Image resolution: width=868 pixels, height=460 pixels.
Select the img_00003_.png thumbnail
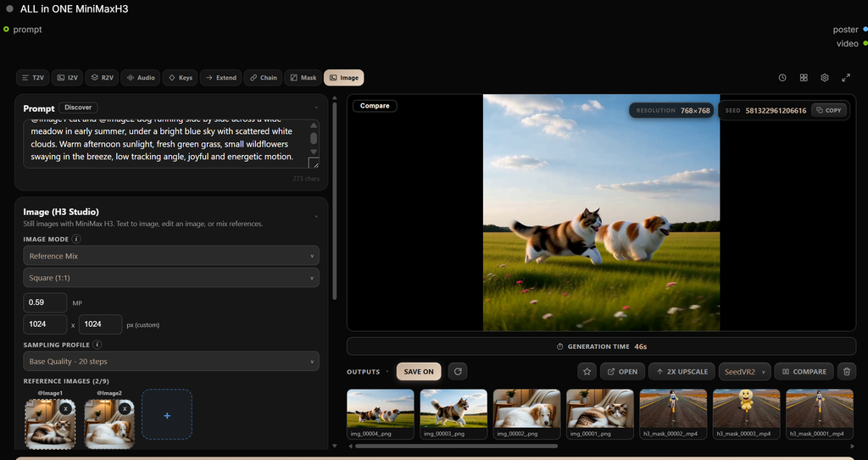453,413
